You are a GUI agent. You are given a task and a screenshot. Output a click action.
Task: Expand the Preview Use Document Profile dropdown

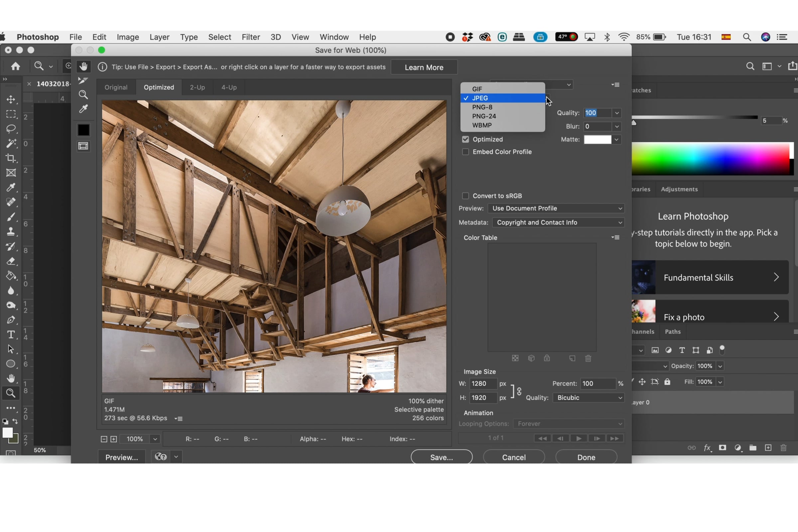[x=556, y=208]
